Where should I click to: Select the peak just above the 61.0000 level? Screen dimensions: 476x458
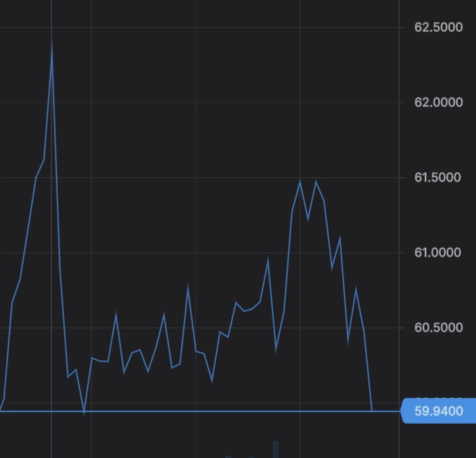point(340,238)
